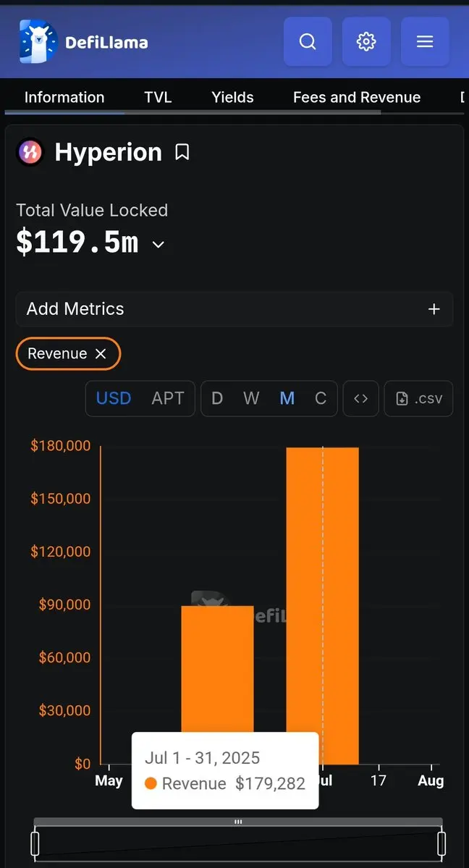Screen dimensions: 469x868
Task: Remove Revenue metric with the X
Action: point(100,354)
